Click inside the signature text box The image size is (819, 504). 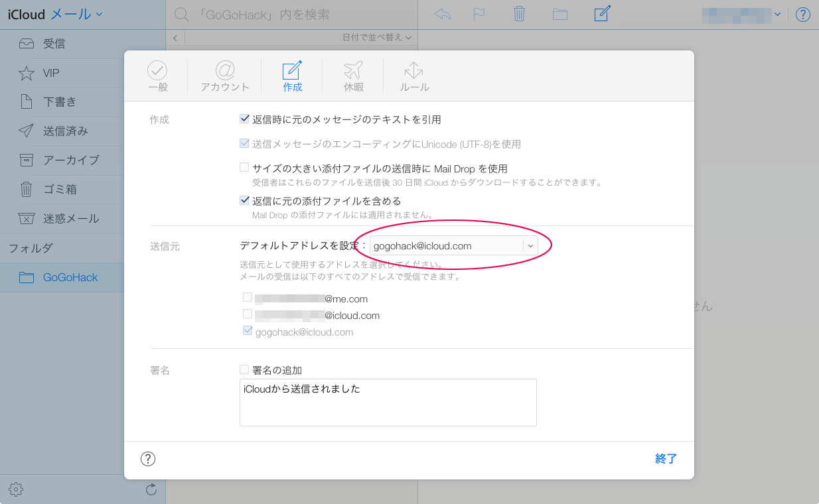388,403
